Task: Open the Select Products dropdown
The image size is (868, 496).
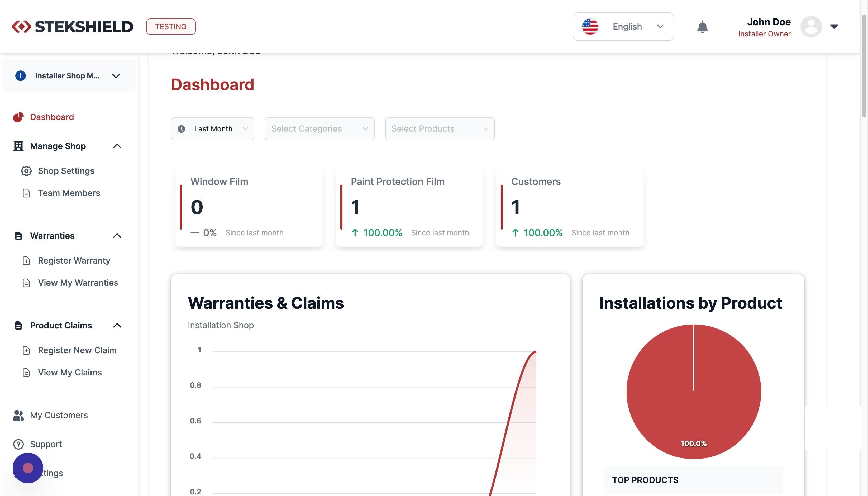Action: (440, 129)
